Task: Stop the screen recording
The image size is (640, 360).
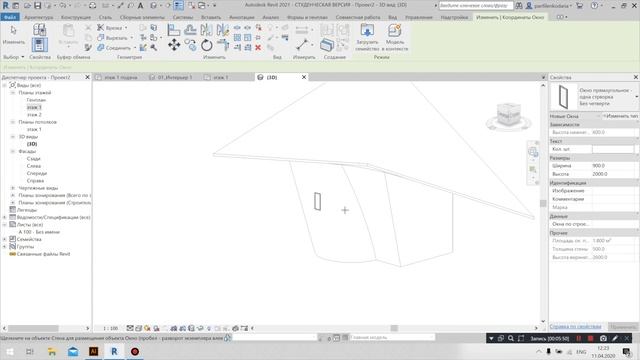Action: [x=591, y=338]
